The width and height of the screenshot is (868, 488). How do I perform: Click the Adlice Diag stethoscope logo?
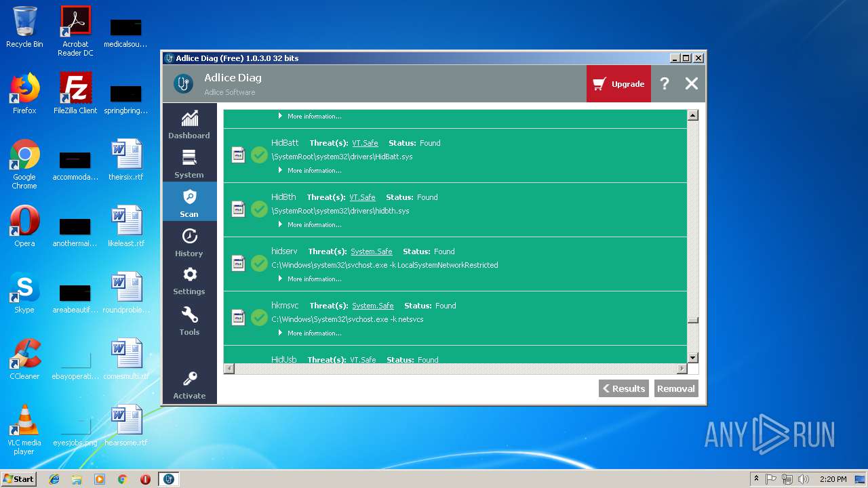182,83
